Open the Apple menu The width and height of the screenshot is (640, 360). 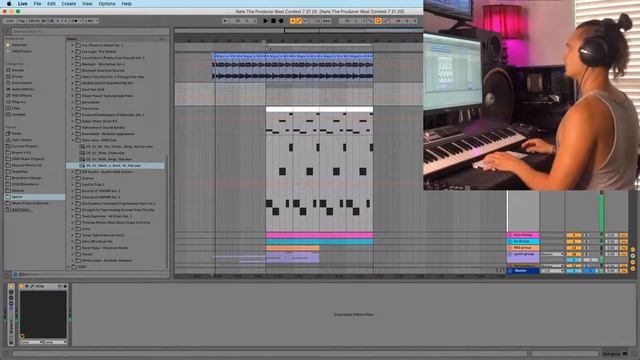(x=9, y=4)
